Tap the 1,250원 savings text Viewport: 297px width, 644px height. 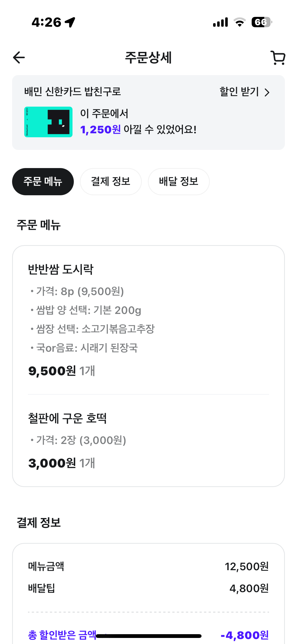coord(100,130)
